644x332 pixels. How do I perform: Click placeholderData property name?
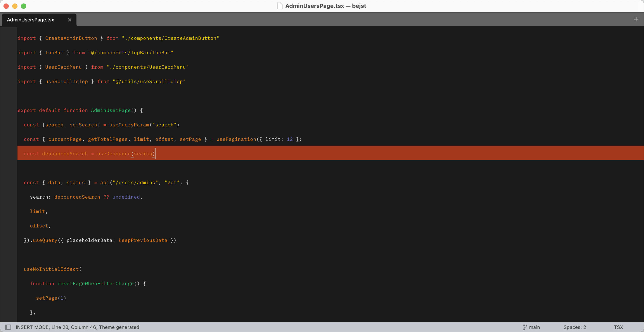89,240
